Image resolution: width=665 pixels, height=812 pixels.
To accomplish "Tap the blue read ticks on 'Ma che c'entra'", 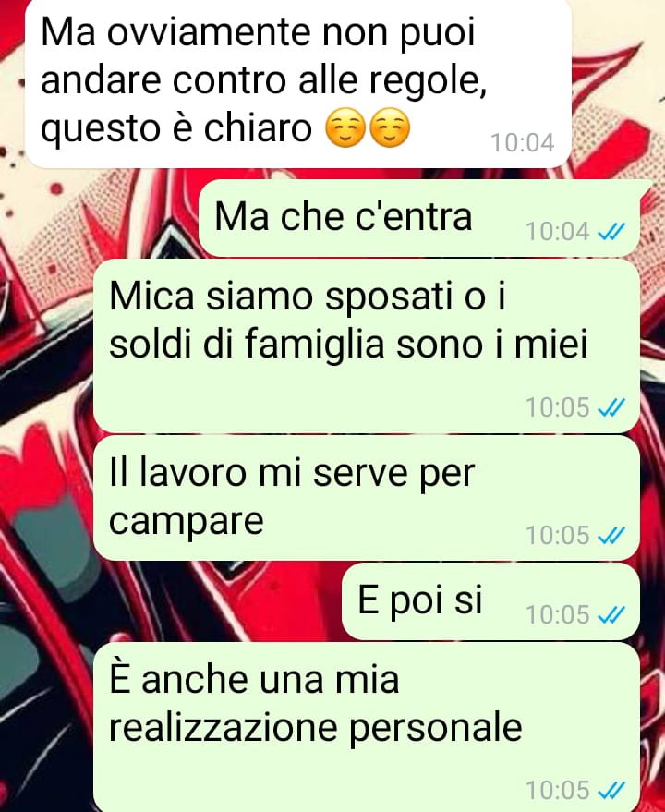I will [611, 232].
